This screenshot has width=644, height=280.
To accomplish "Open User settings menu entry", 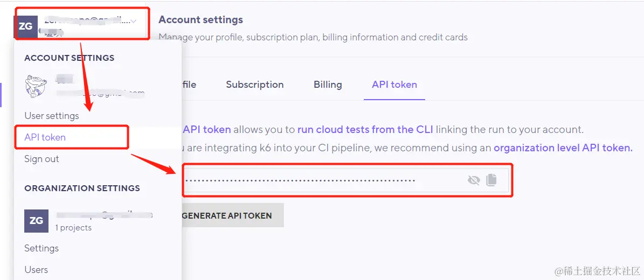I will pos(52,116).
